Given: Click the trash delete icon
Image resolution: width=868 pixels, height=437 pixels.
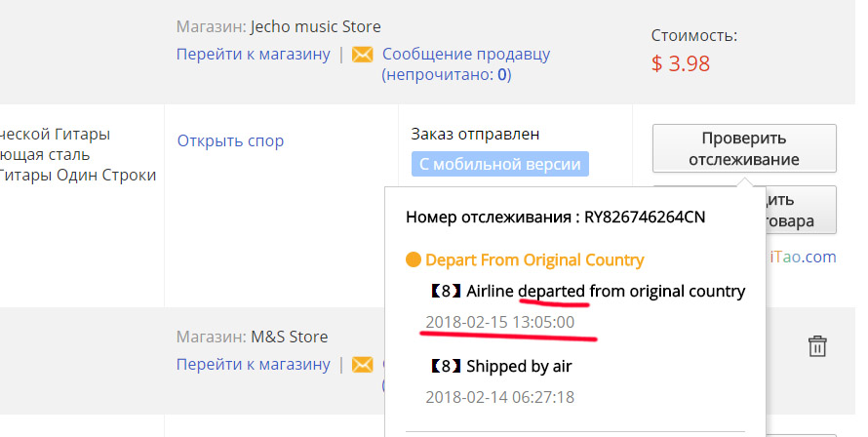Looking at the screenshot, I should coord(817,345).
